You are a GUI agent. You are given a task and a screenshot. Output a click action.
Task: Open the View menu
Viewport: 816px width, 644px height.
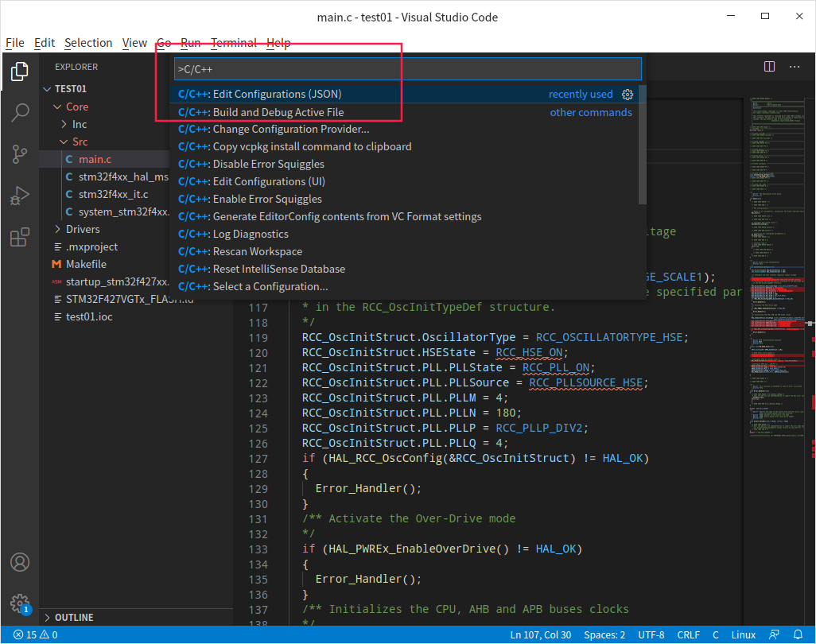(134, 43)
